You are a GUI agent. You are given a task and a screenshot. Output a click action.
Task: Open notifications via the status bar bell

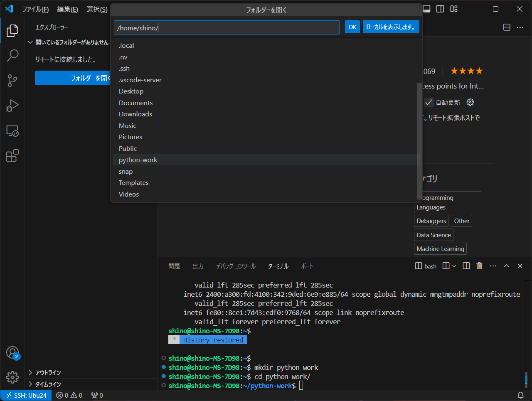click(x=520, y=395)
